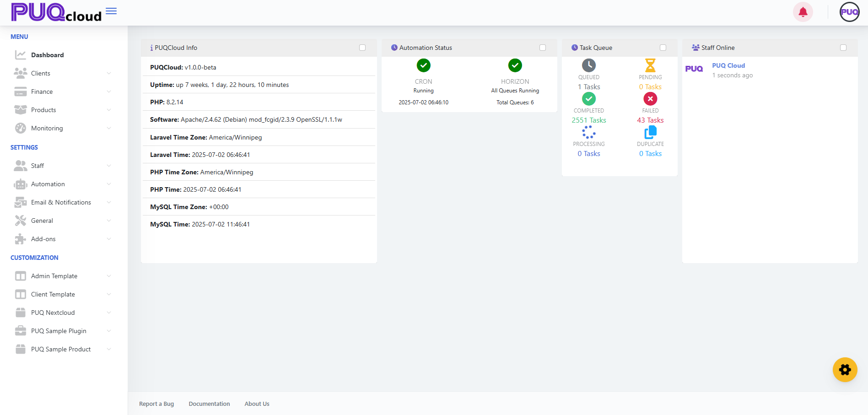Click the Client Template layout icon
868x415 pixels.
[x=21, y=294]
